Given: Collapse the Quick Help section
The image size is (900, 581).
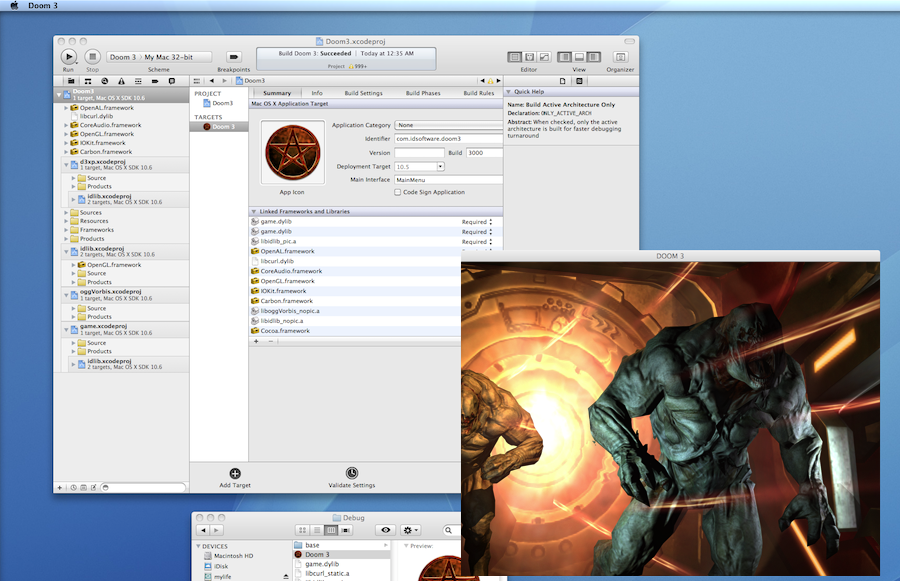Looking at the screenshot, I should click(x=508, y=92).
